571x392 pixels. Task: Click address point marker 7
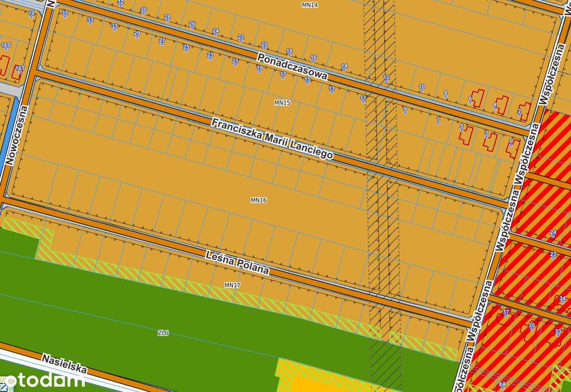[438, 120]
